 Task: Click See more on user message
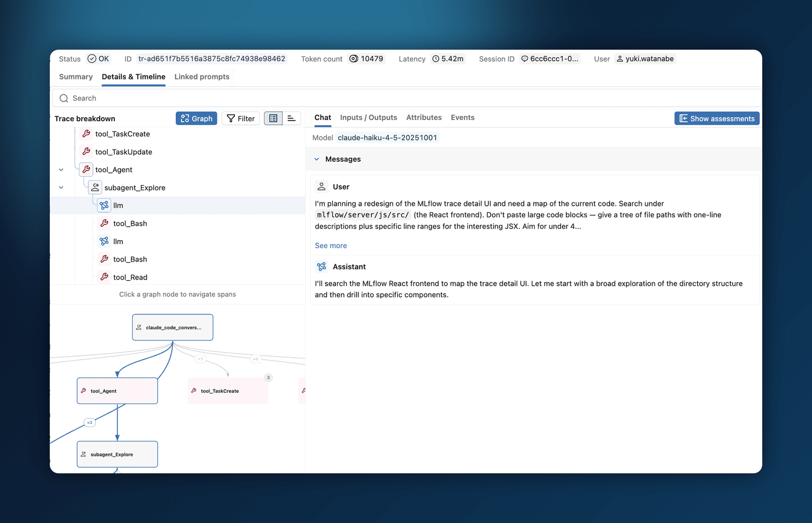(331, 246)
